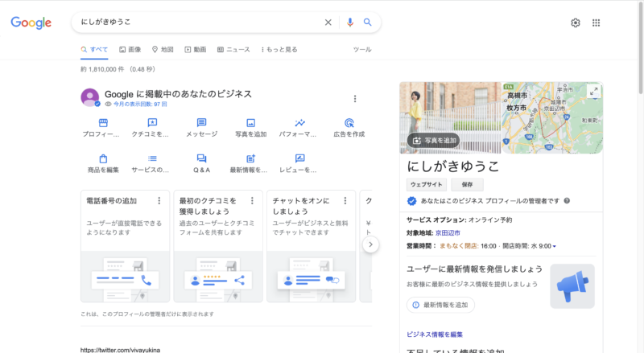Click help icon next to manager notice
This screenshot has height=353, width=644.
click(567, 201)
